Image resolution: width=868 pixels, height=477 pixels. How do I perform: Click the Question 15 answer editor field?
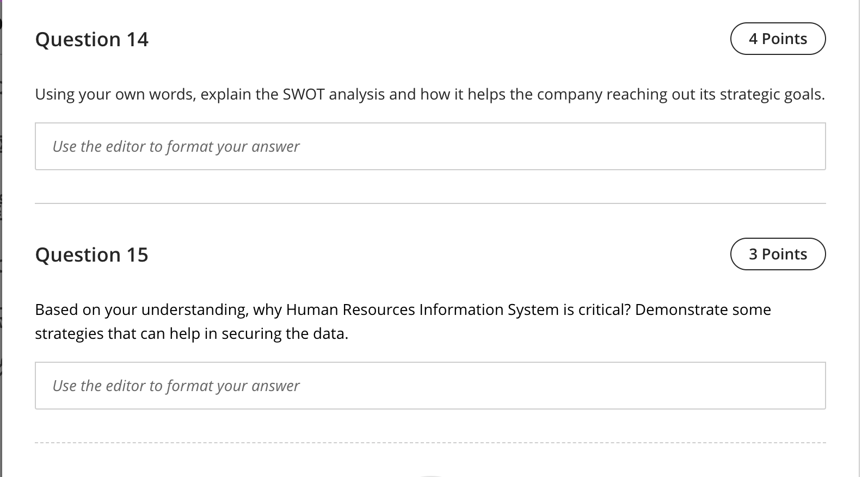[x=430, y=385]
